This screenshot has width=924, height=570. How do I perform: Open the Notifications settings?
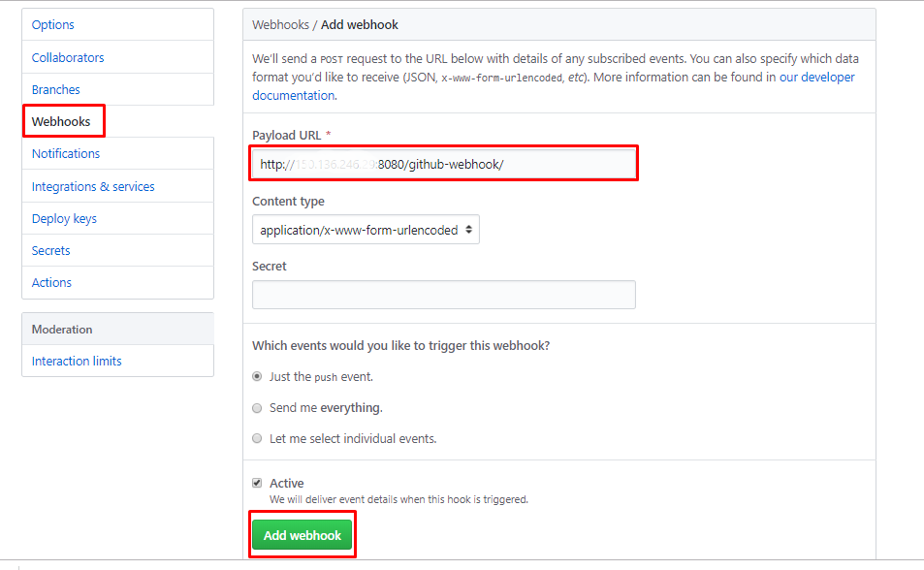pos(66,152)
